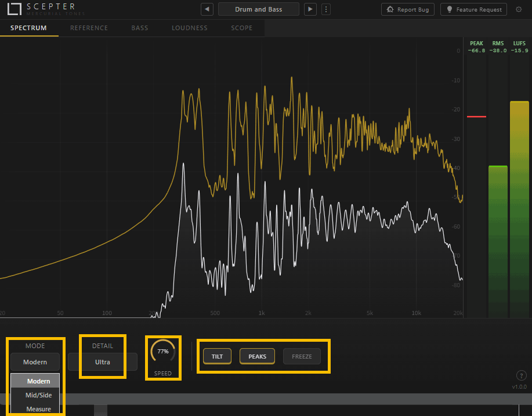Go to the Loudness tab
The image size is (532, 416).
(x=189, y=28)
